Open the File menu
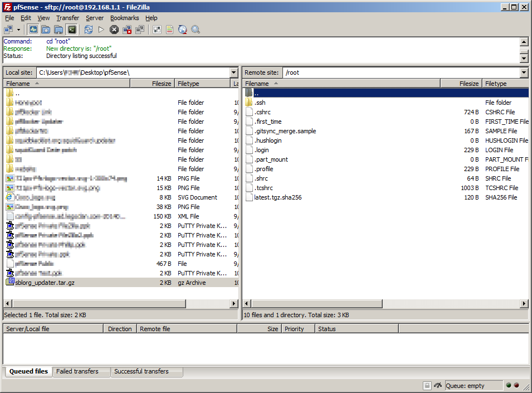The height and width of the screenshot is (393, 532). pos(9,18)
